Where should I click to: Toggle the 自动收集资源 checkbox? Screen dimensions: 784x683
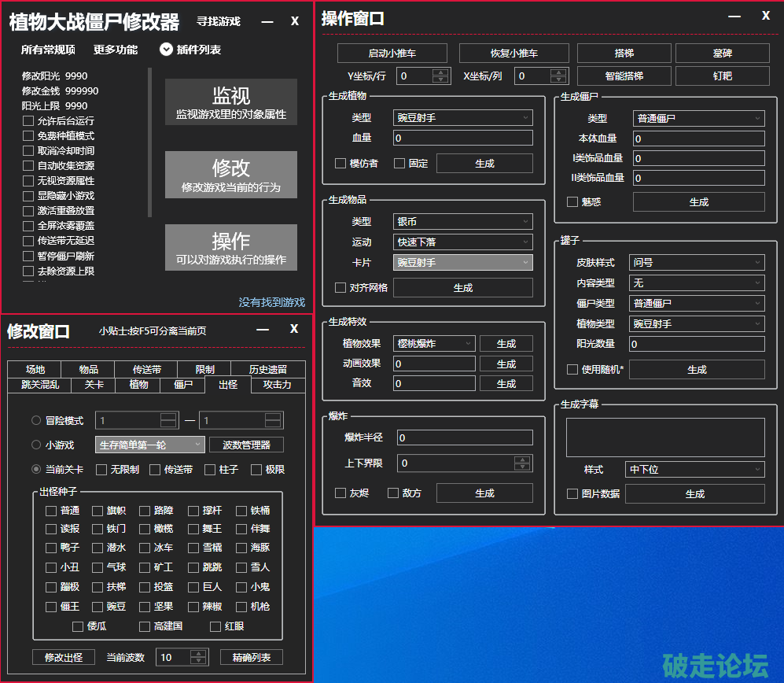pos(28,166)
